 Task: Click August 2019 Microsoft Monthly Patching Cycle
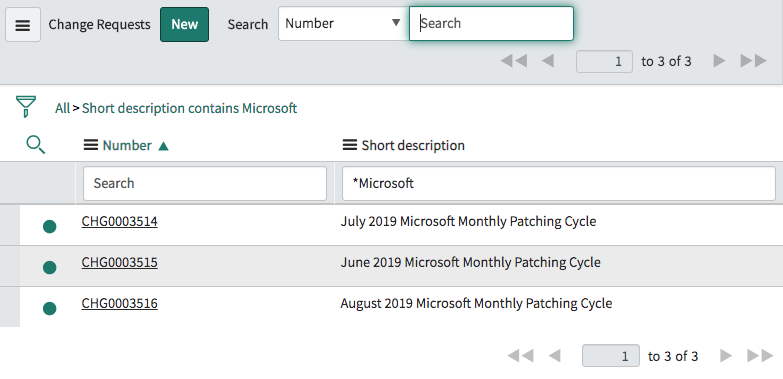pyautogui.click(x=476, y=303)
